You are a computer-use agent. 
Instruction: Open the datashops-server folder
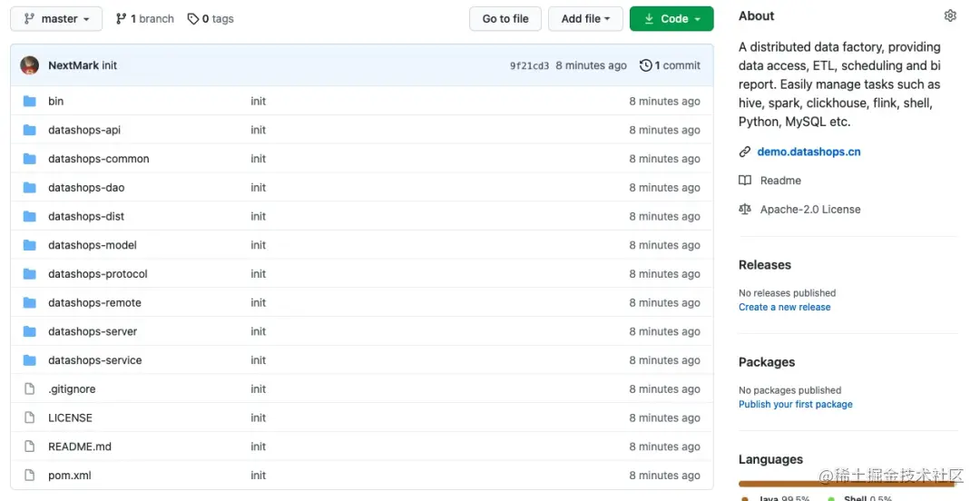(x=93, y=331)
